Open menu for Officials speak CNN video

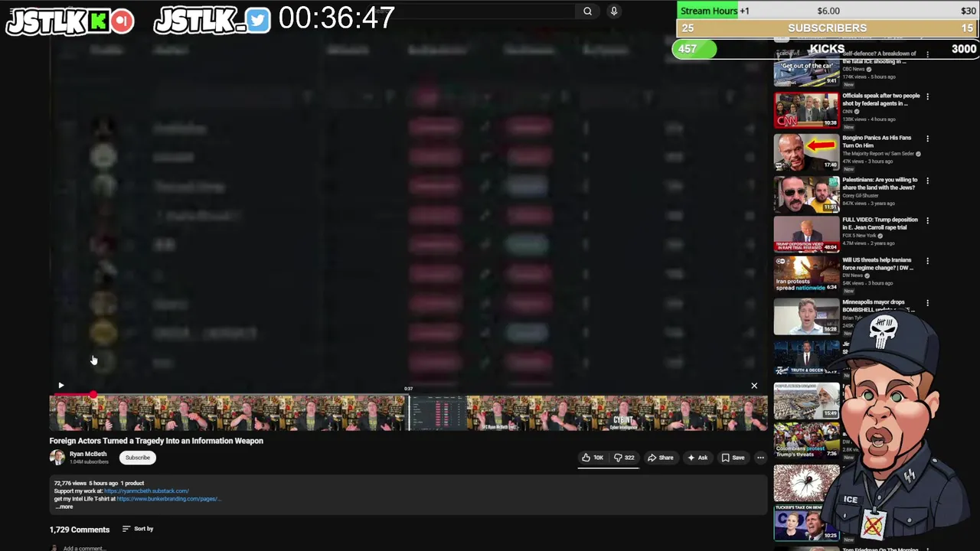[x=927, y=96]
